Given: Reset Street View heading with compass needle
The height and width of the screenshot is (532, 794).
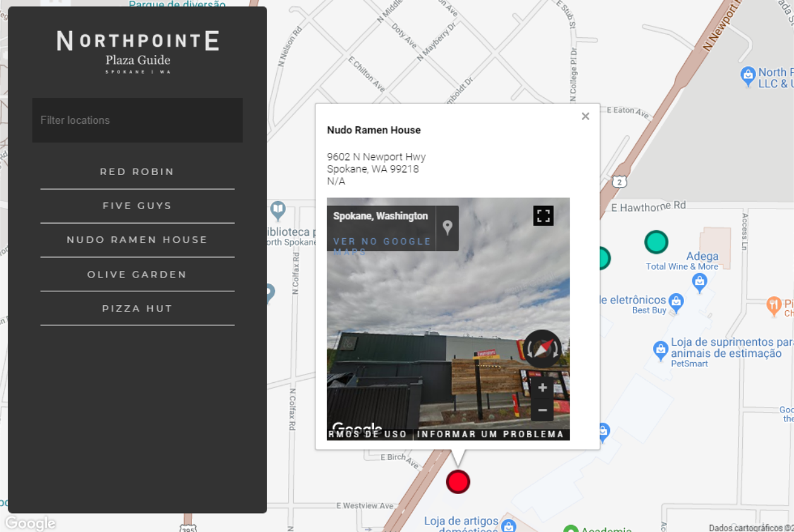Looking at the screenshot, I should [543, 349].
